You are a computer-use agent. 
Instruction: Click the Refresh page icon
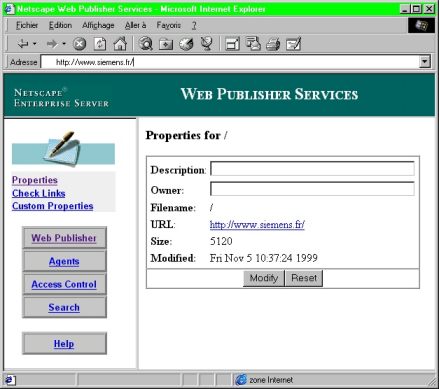point(100,44)
